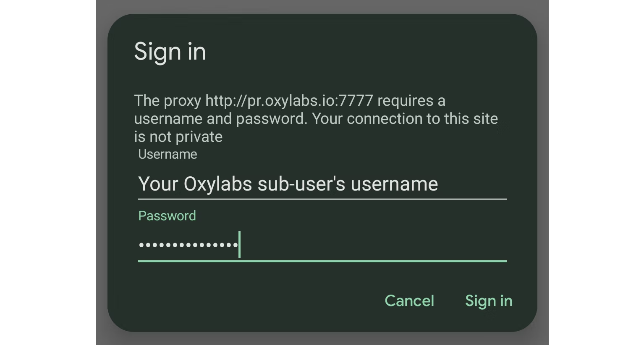Screen dimensions: 644x345
Task: Click the Username field label
Action: (167, 154)
